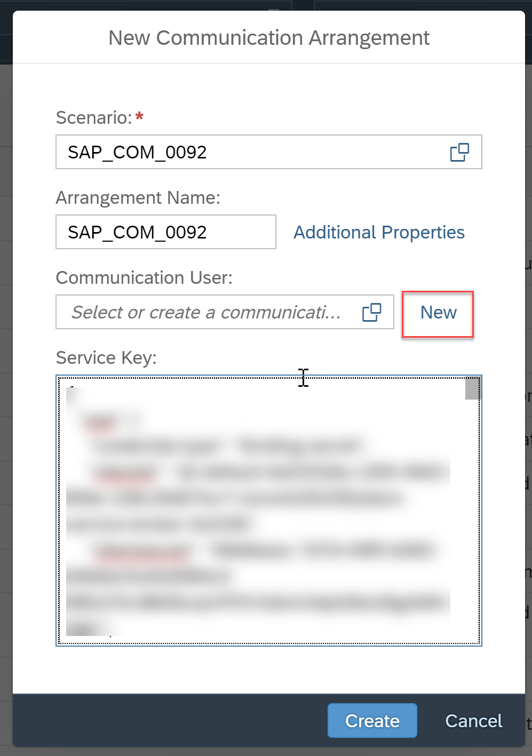Open value help icon for Communication User field
The height and width of the screenshot is (756, 532).
[x=371, y=312]
